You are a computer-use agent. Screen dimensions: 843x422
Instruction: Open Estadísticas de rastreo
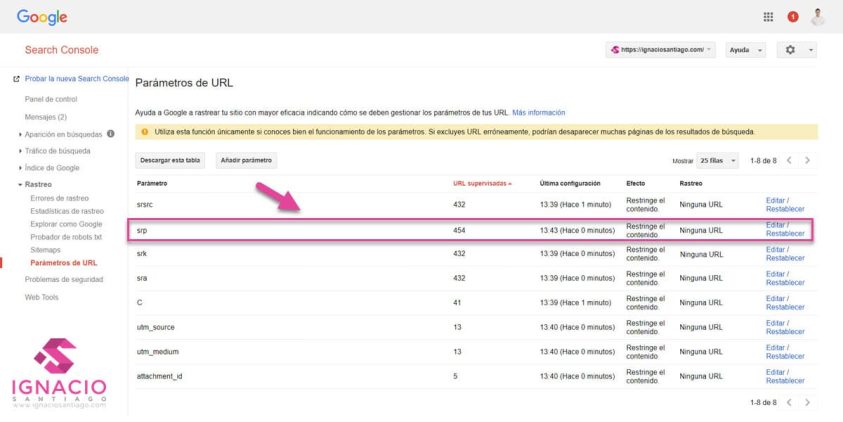point(67,211)
